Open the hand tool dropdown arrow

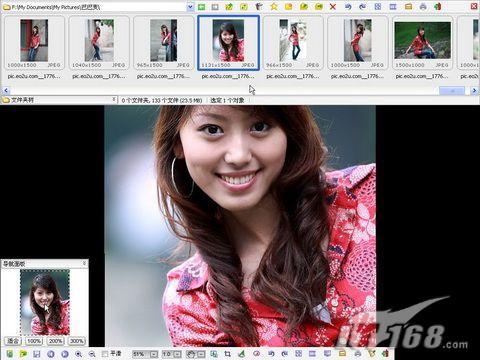[x=202, y=354]
